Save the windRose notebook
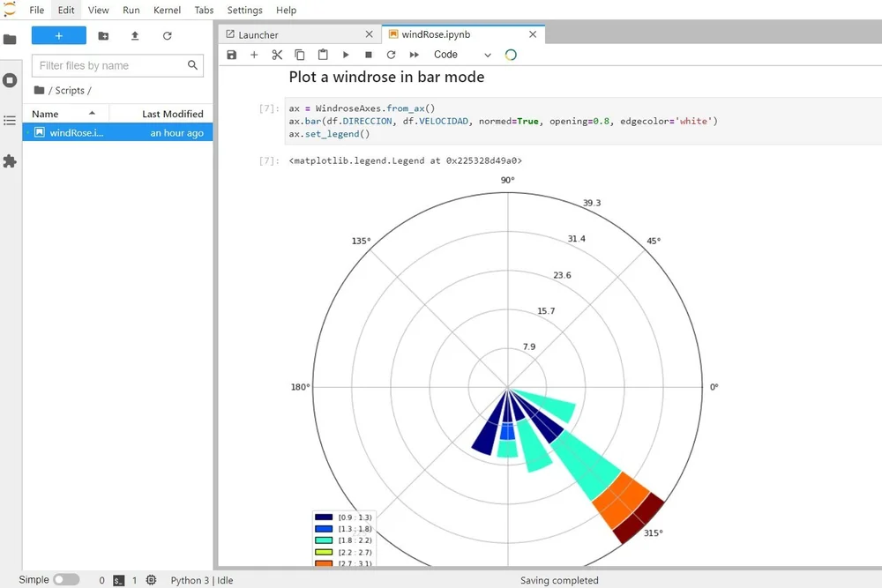Viewport: 882px width, 588px height. tap(231, 54)
